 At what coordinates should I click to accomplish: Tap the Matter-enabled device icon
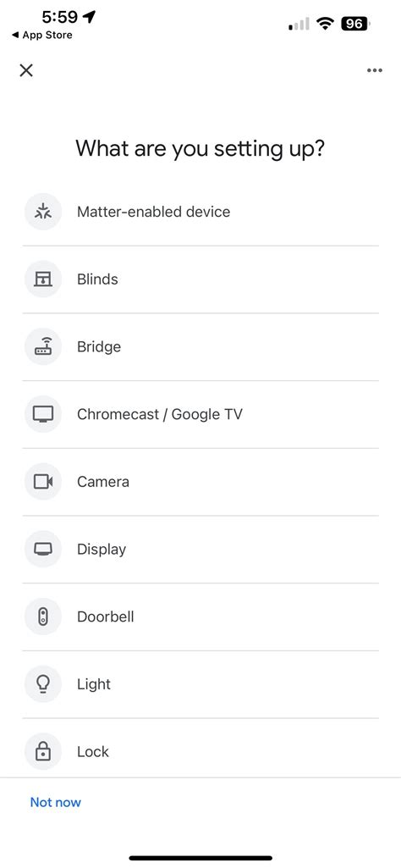pyautogui.click(x=42, y=212)
